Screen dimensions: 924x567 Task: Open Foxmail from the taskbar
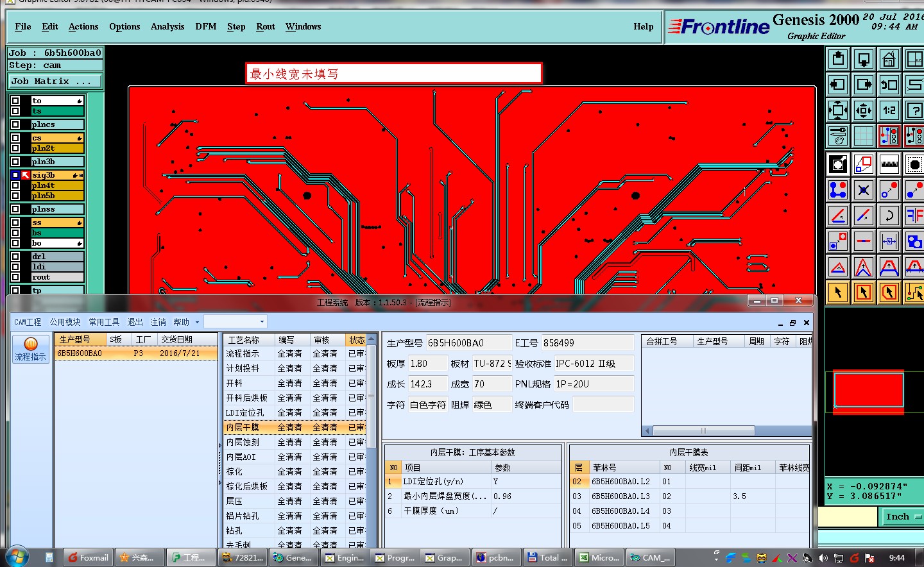pyautogui.click(x=89, y=557)
